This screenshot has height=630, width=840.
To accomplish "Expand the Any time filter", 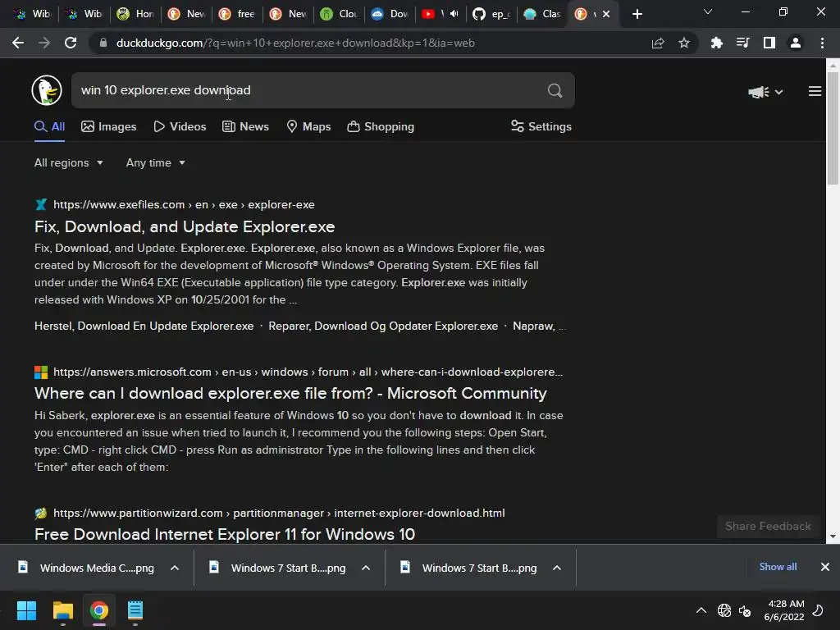I will 156,163.
